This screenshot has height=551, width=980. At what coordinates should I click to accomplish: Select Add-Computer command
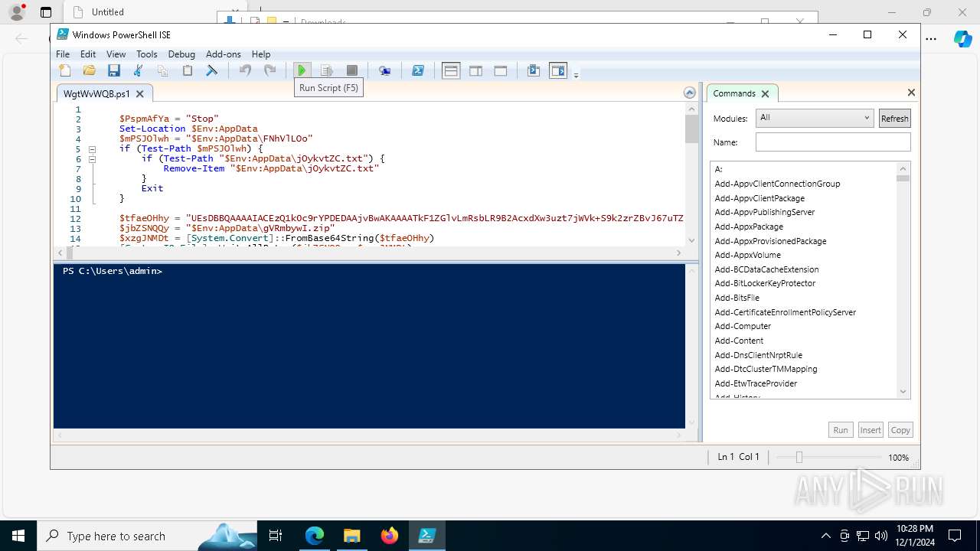click(x=743, y=326)
